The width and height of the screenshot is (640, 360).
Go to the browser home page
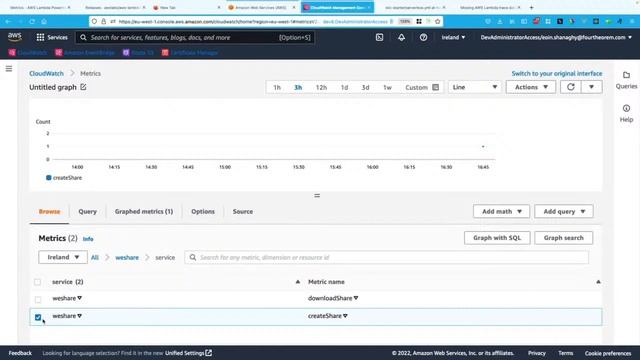(44, 21)
